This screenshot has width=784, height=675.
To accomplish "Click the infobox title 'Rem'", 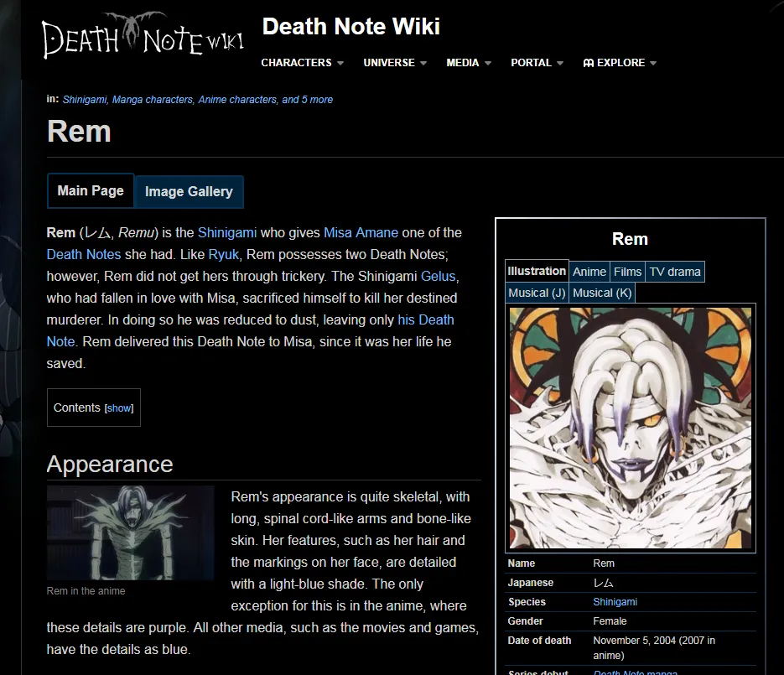I will [x=630, y=239].
